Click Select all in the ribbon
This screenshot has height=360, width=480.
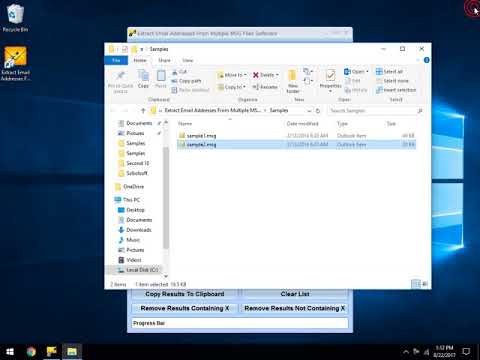pyautogui.click(x=389, y=72)
